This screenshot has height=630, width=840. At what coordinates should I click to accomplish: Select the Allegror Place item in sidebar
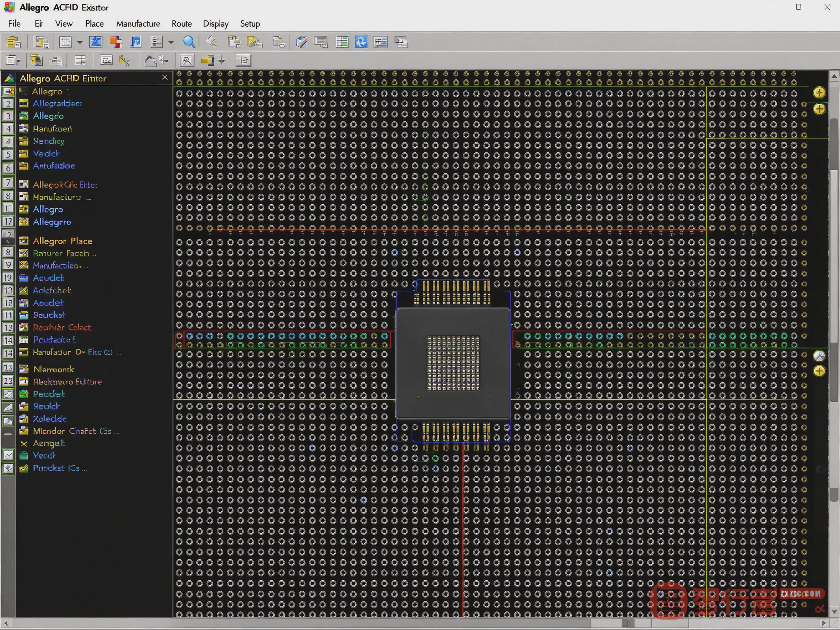click(x=62, y=241)
